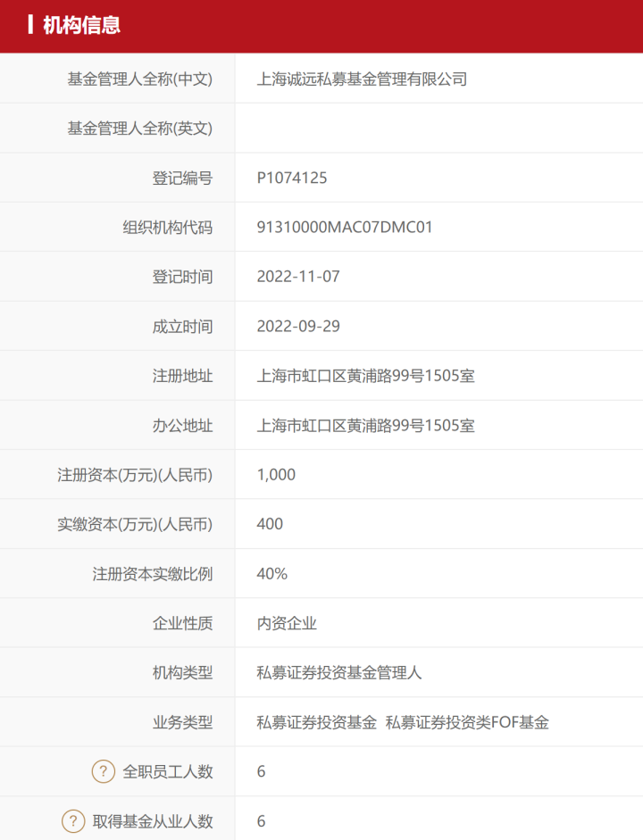
Task: Click establishment date 2022-09-29
Action: [298, 326]
